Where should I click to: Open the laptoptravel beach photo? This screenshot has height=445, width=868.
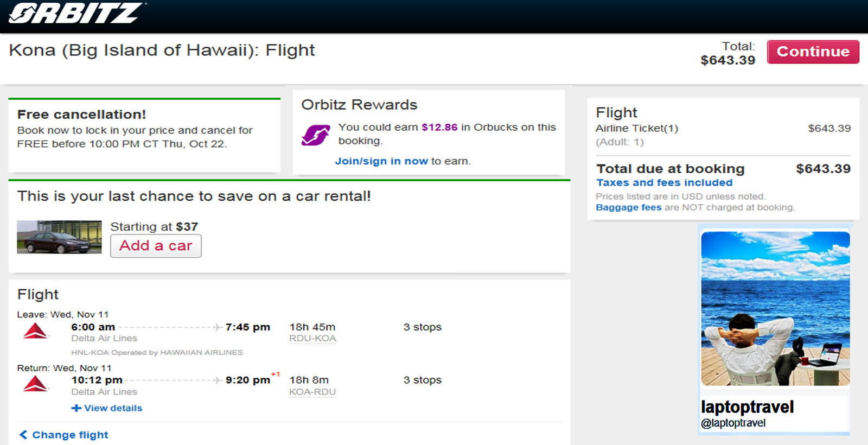(775, 308)
